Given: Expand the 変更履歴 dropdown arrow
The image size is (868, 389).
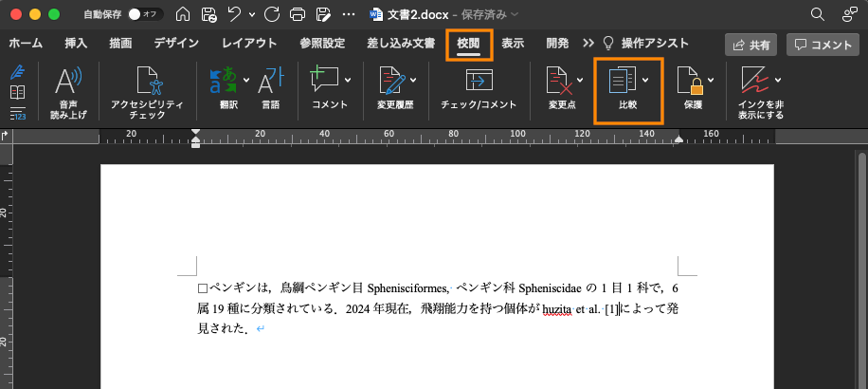Looking at the screenshot, I should pyautogui.click(x=413, y=80).
